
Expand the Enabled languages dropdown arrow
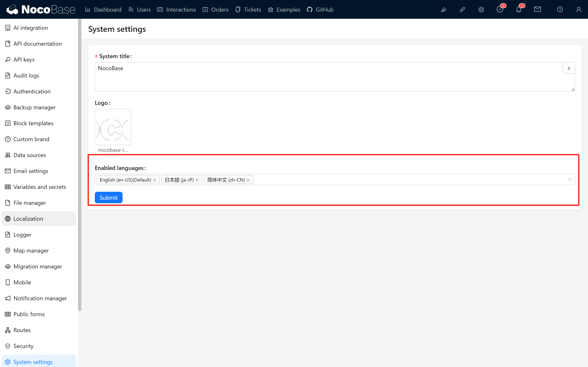coord(570,180)
